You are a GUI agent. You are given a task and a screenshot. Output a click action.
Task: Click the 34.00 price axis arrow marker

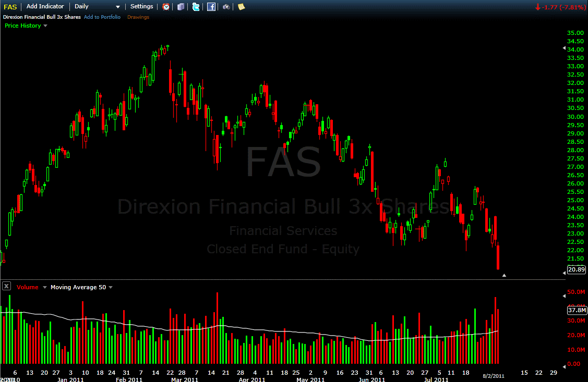(x=564, y=48)
